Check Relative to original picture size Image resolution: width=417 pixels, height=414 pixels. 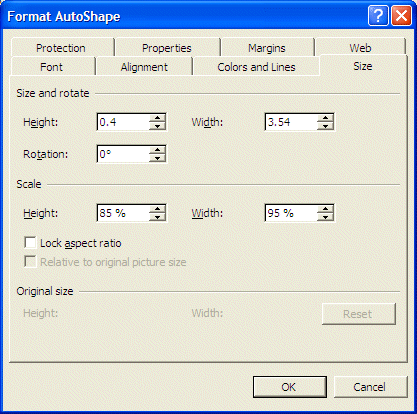[30, 262]
